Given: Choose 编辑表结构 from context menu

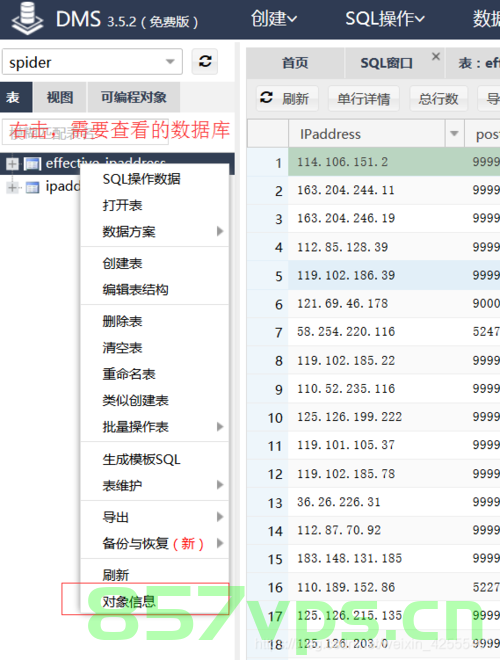Looking at the screenshot, I should (155, 290).
